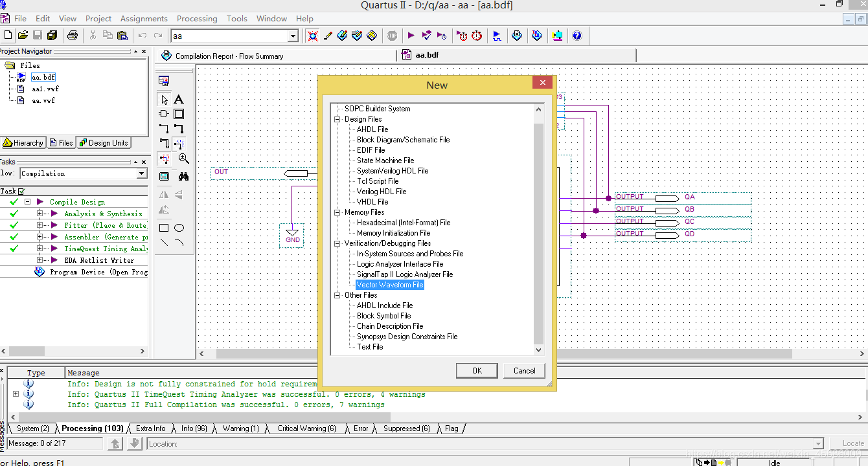
Task: Click the next message down arrow button
Action: tap(135, 443)
